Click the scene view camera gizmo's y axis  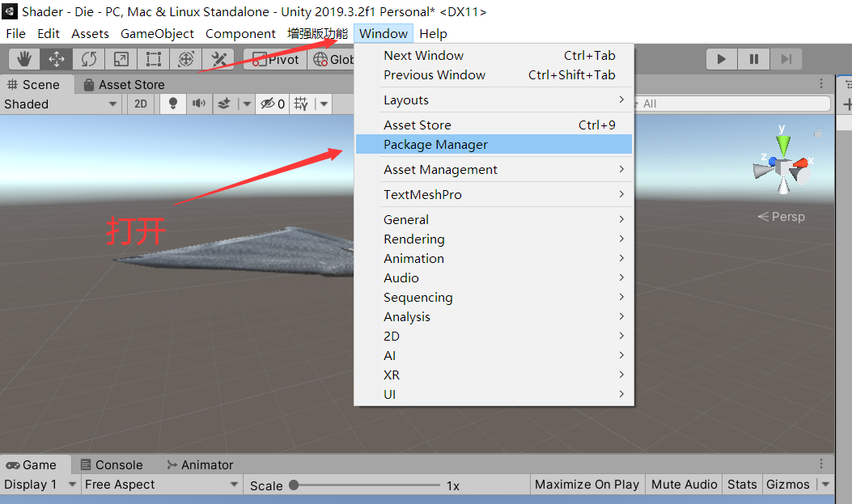(782, 146)
